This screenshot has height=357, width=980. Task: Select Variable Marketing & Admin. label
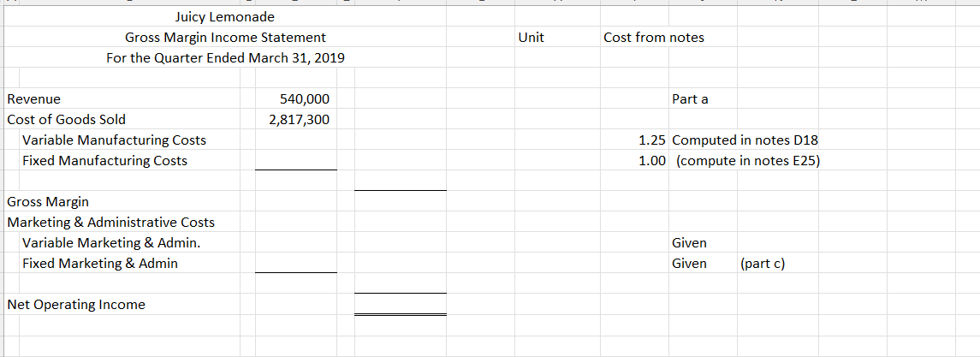point(112,242)
